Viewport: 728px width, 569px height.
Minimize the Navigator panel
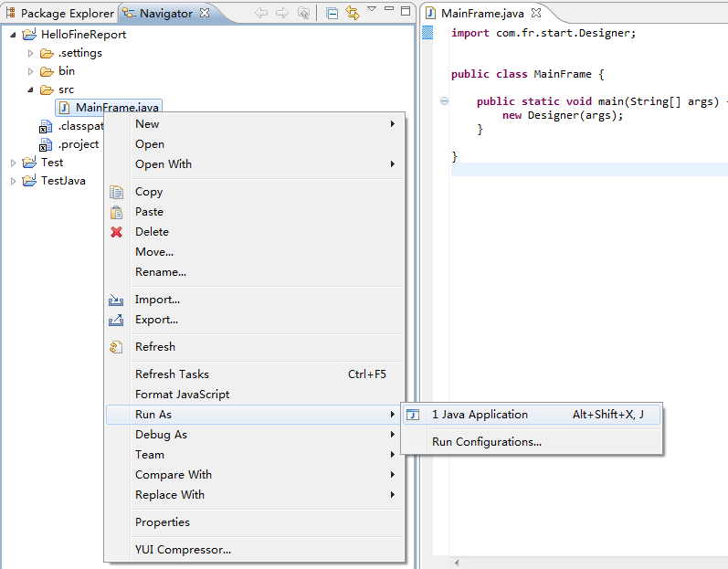(x=389, y=9)
